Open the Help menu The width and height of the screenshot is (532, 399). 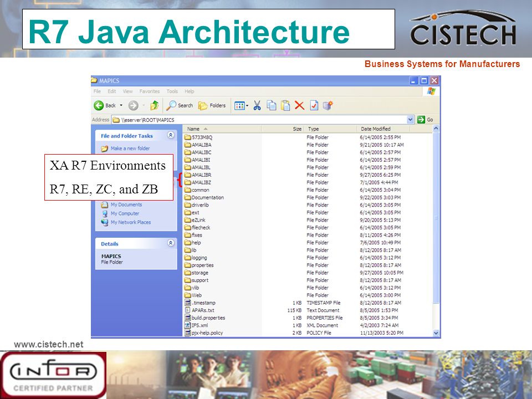click(x=190, y=91)
